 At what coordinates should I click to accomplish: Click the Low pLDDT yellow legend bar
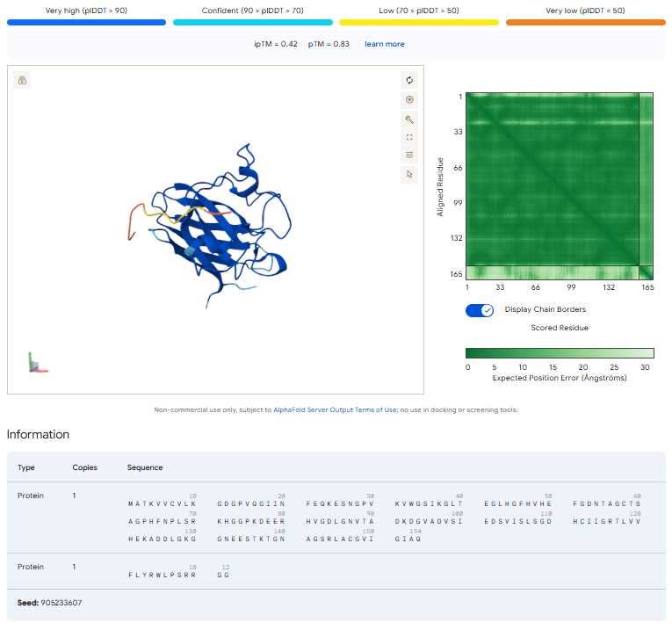419,22
